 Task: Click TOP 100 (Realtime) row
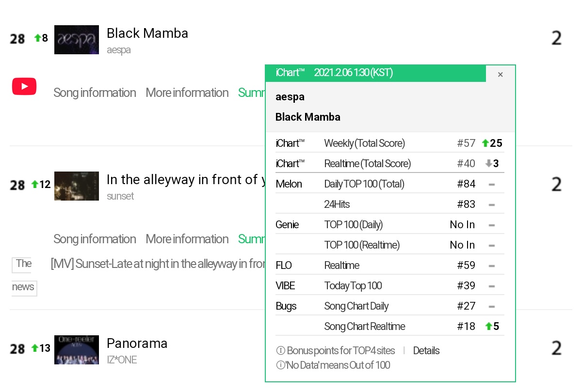pyautogui.click(x=390, y=245)
